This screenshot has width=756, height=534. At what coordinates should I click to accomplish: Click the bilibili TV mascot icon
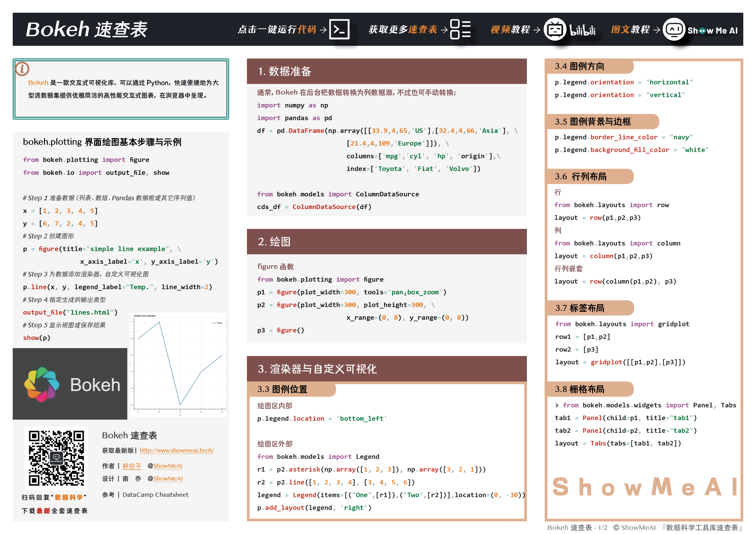[x=555, y=30]
